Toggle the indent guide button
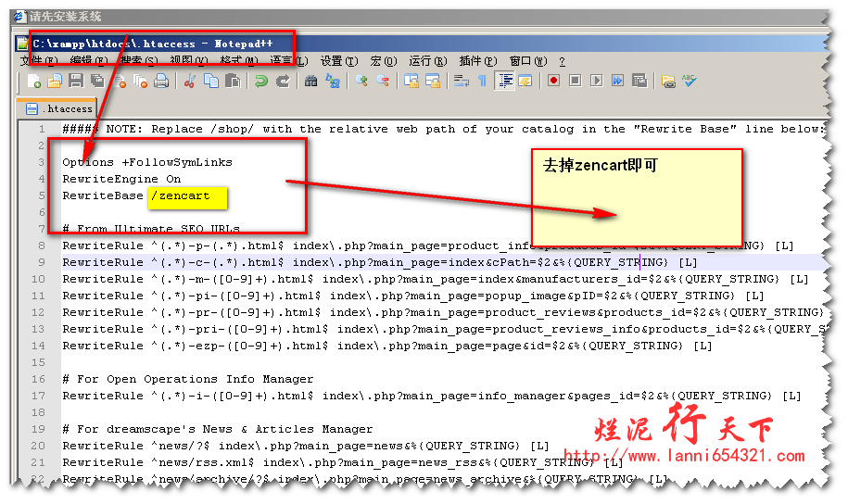 pyautogui.click(x=505, y=82)
